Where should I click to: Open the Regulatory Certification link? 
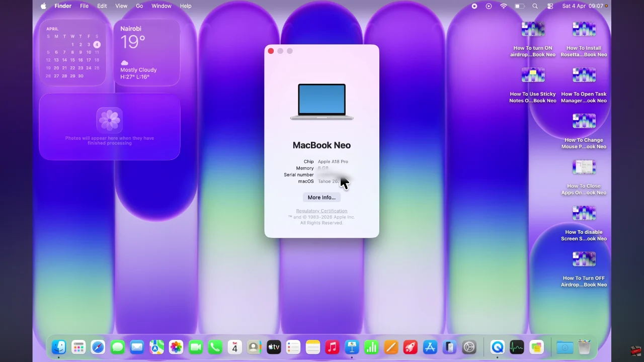tap(321, 211)
